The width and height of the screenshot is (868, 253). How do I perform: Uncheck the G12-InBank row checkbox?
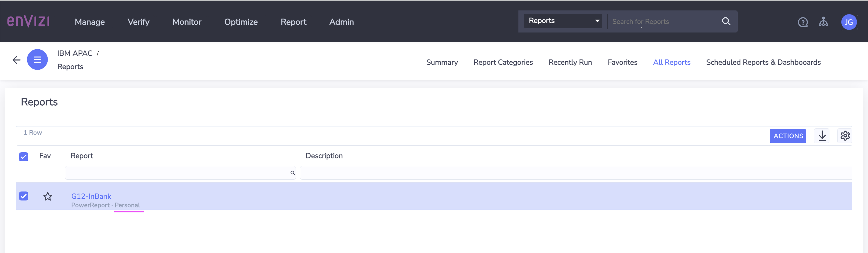pyautogui.click(x=23, y=196)
